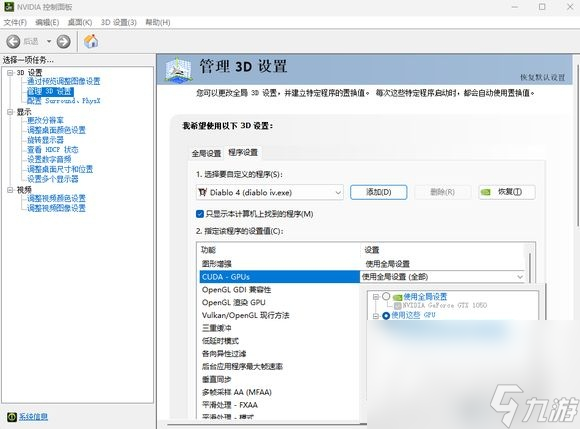Select the 垂直同步 row
Screen dimensions: 580x429
(280, 379)
